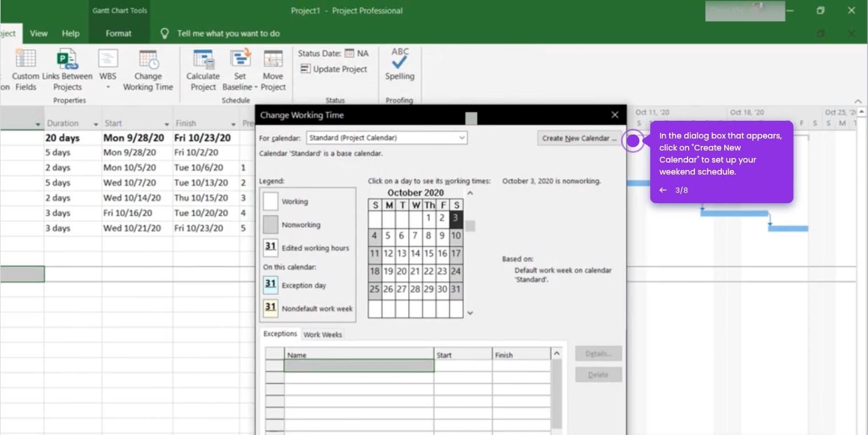Select the Fri 10/16/20 start cell
This screenshot has height=435, width=868.
click(x=138, y=213)
